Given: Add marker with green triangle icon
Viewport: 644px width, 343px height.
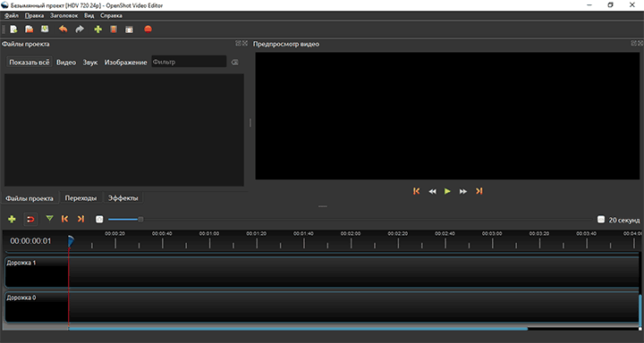Looking at the screenshot, I should 50,219.
